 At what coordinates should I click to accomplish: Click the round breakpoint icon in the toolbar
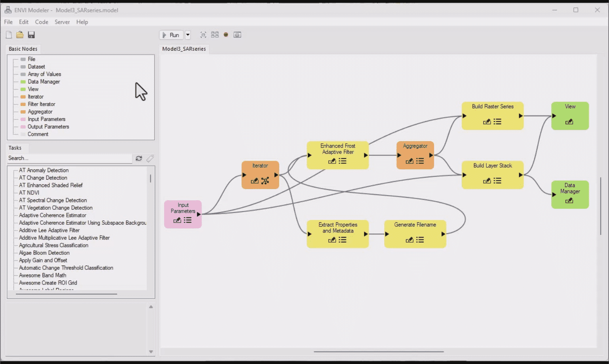[226, 35]
